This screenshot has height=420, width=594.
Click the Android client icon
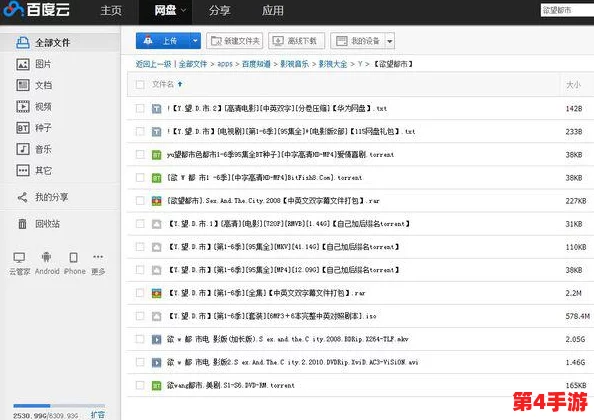click(46, 258)
